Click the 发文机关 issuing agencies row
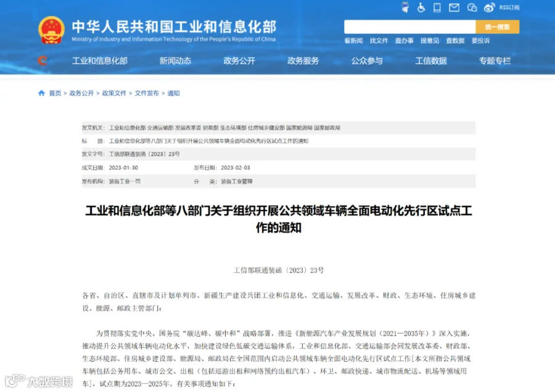 point(279,128)
